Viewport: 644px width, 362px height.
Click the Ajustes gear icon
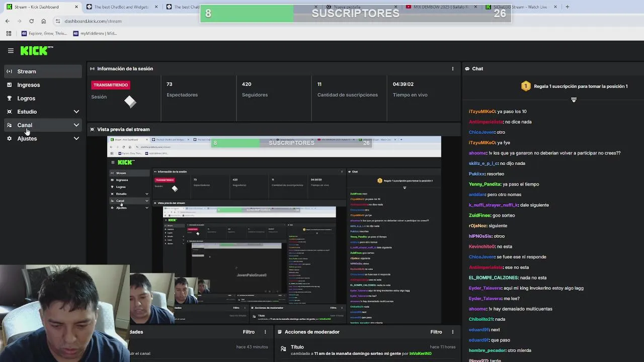click(x=9, y=138)
